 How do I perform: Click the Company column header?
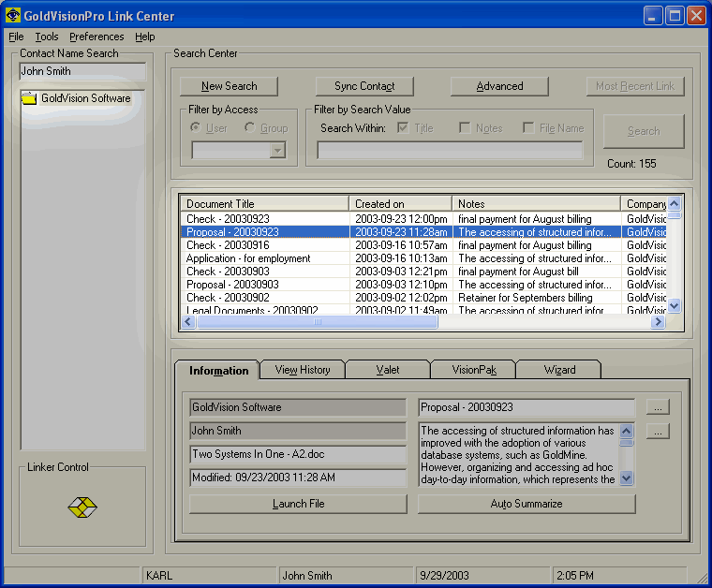pyautogui.click(x=644, y=204)
